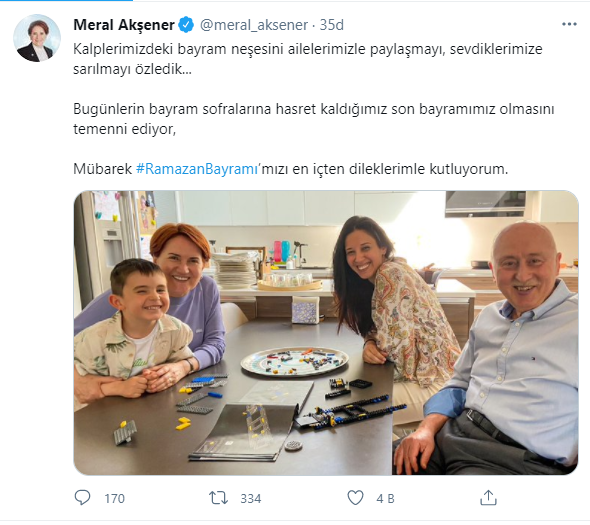Click the reply speech bubble icon

coord(82,498)
